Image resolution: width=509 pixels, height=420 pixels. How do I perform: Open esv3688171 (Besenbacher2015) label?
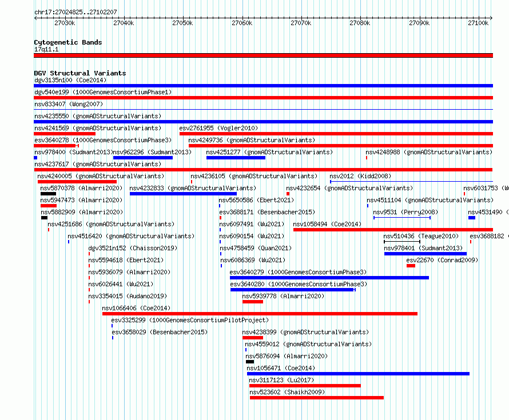coord(267,212)
